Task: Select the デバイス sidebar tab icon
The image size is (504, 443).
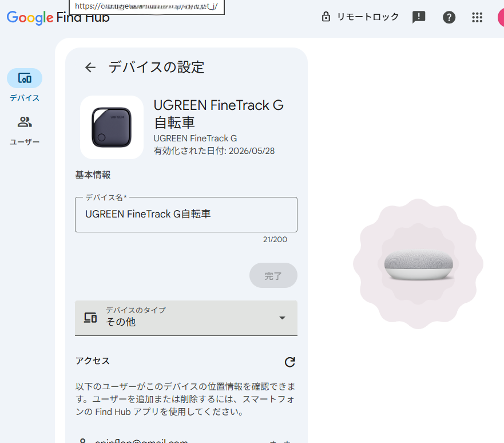Action: pyautogui.click(x=25, y=78)
